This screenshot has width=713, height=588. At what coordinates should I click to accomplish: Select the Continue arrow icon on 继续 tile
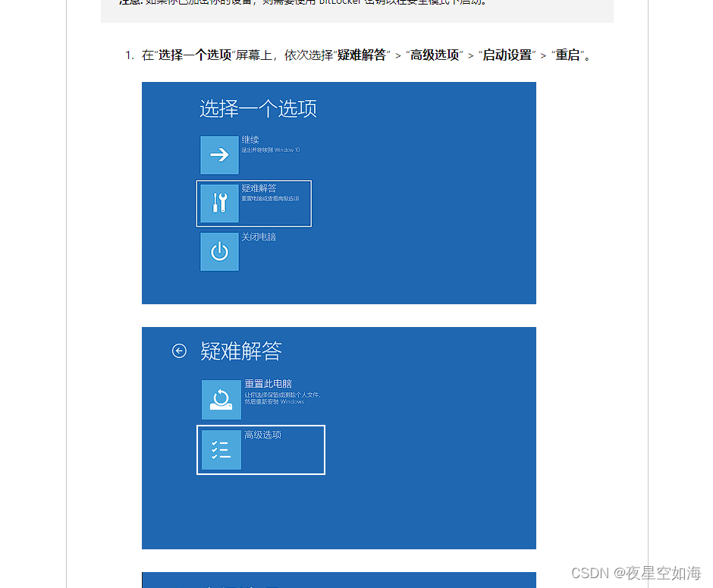(219, 155)
